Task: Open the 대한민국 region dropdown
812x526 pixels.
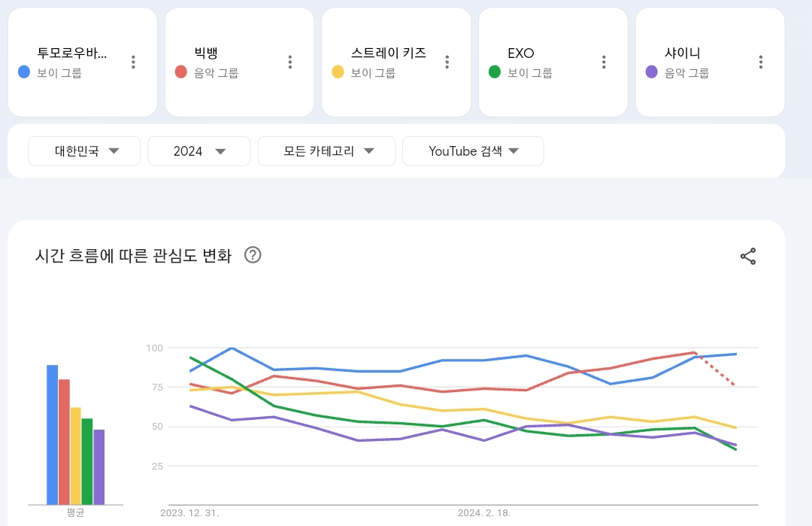Action: point(84,151)
